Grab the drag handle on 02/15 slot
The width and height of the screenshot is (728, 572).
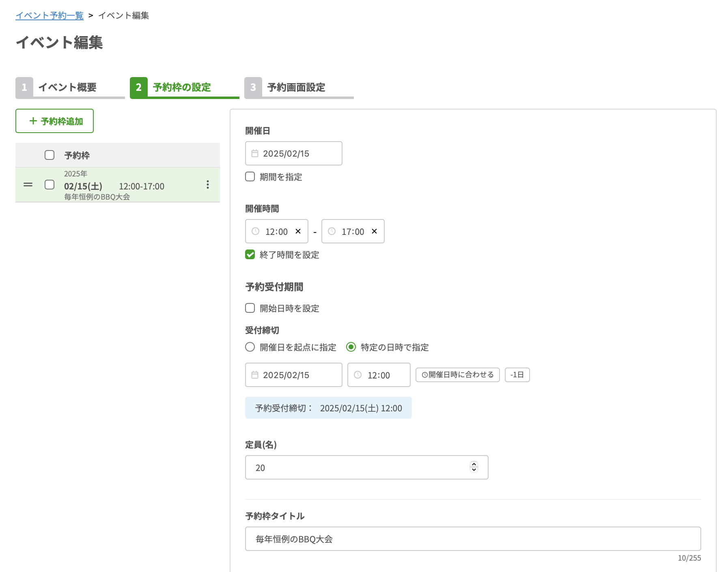click(x=28, y=185)
